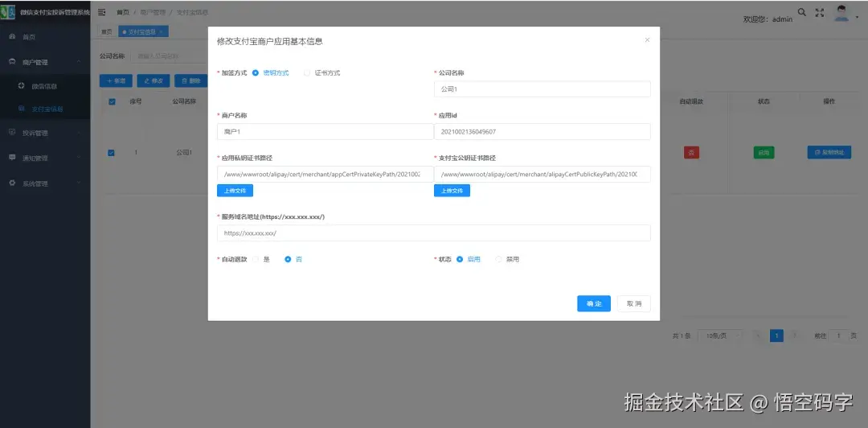Click the previous page arrow in pagination
Viewport: 868px width, 428px height.
[x=758, y=336]
